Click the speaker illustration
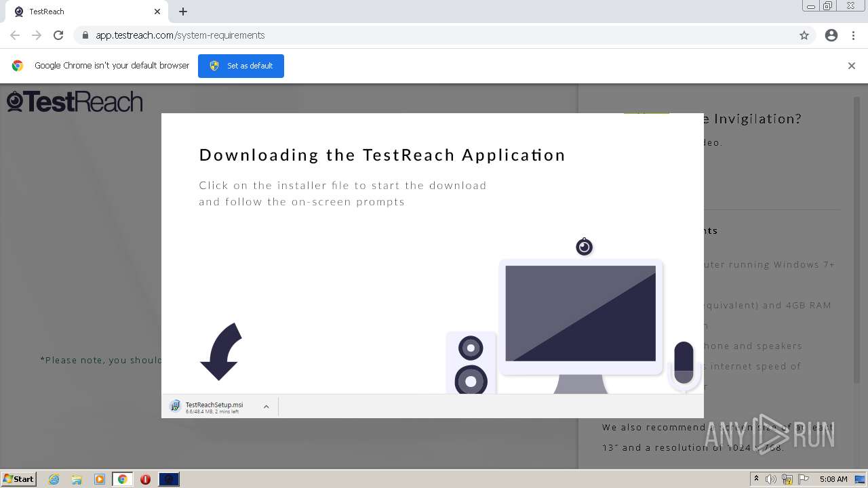This screenshot has width=868, height=488. pyautogui.click(x=471, y=363)
